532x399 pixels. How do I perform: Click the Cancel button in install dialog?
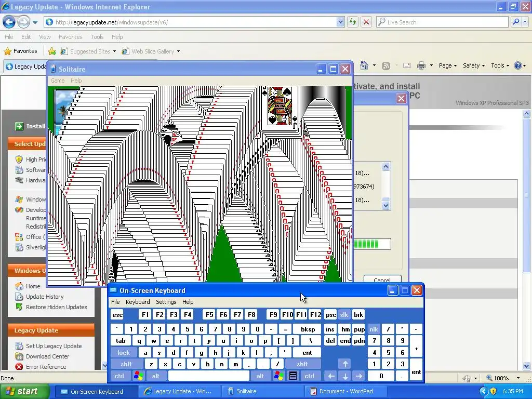[382, 279]
